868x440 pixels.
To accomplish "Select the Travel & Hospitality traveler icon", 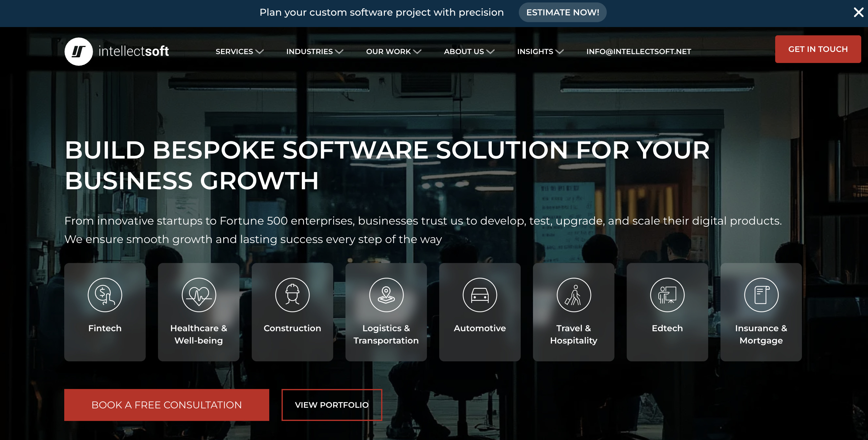I will [x=574, y=295].
